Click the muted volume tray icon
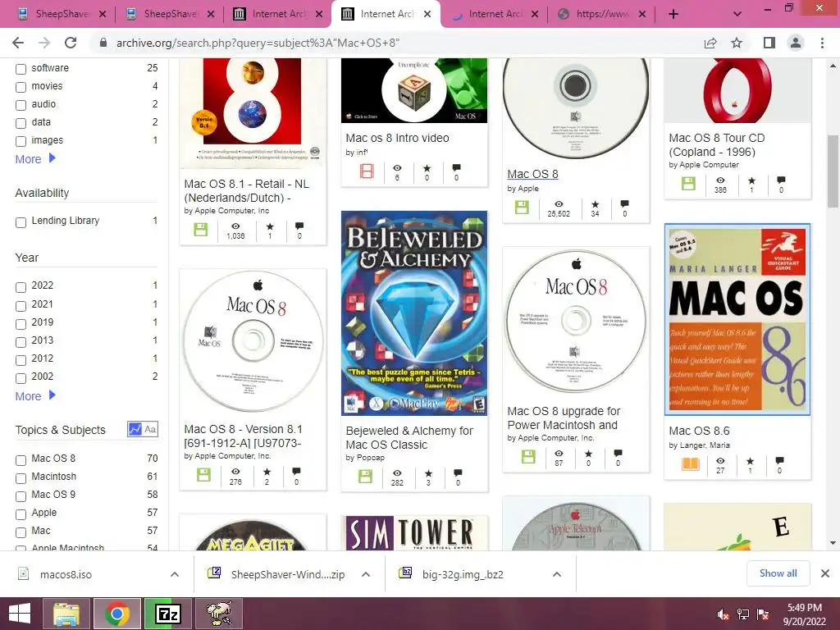This screenshot has width=840, height=630. click(724, 614)
